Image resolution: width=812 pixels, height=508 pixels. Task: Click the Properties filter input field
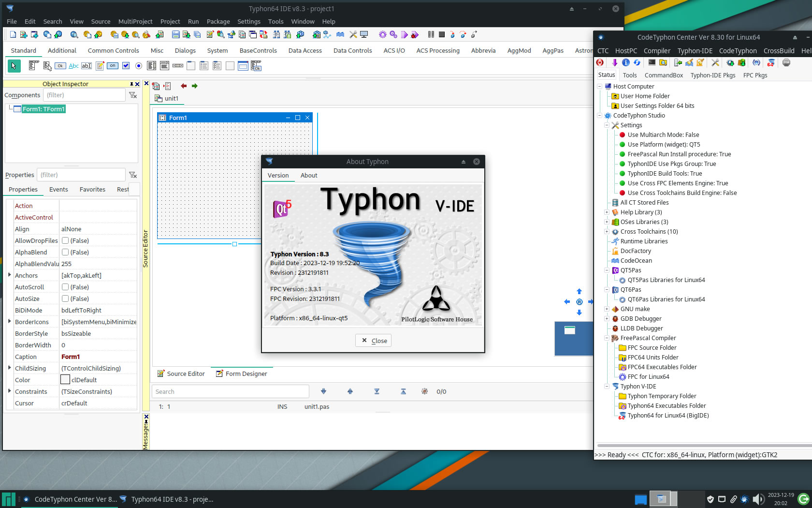81,175
